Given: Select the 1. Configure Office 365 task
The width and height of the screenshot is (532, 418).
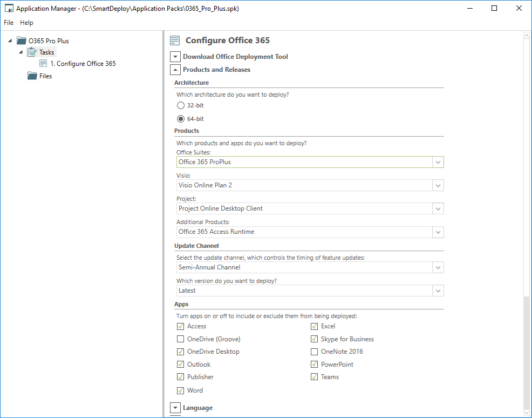Looking at the screenshot, I should click(86, 64).
